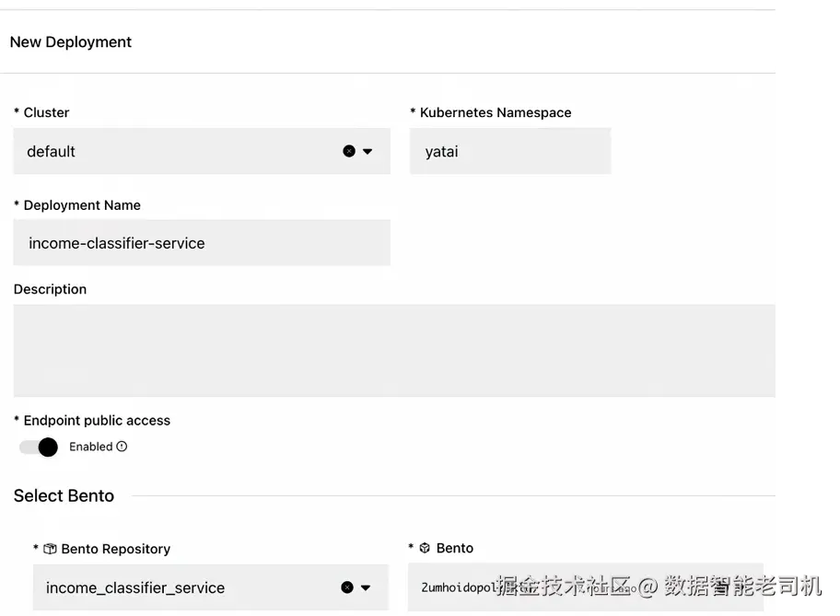This screenshot has height=616, width=840.
Task: Click the Enabled label text
Action: (x=90, y=447)
